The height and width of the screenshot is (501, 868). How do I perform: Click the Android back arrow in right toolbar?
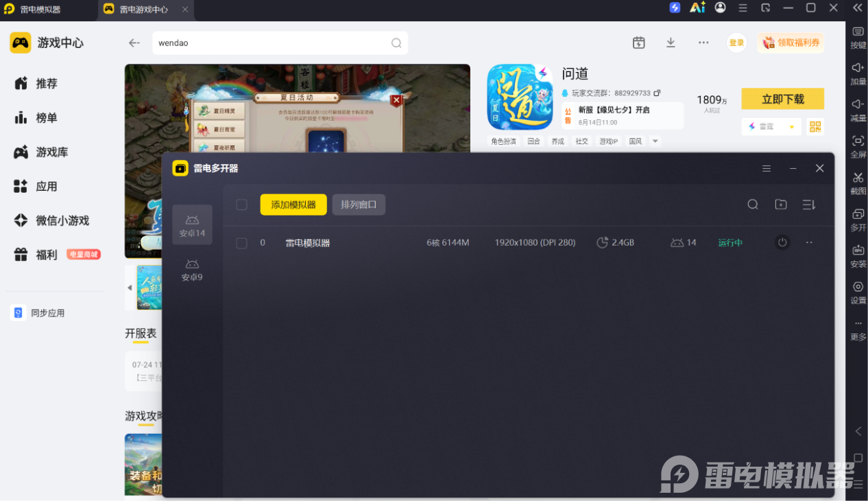pyautogui.click(x=858, y=431)
